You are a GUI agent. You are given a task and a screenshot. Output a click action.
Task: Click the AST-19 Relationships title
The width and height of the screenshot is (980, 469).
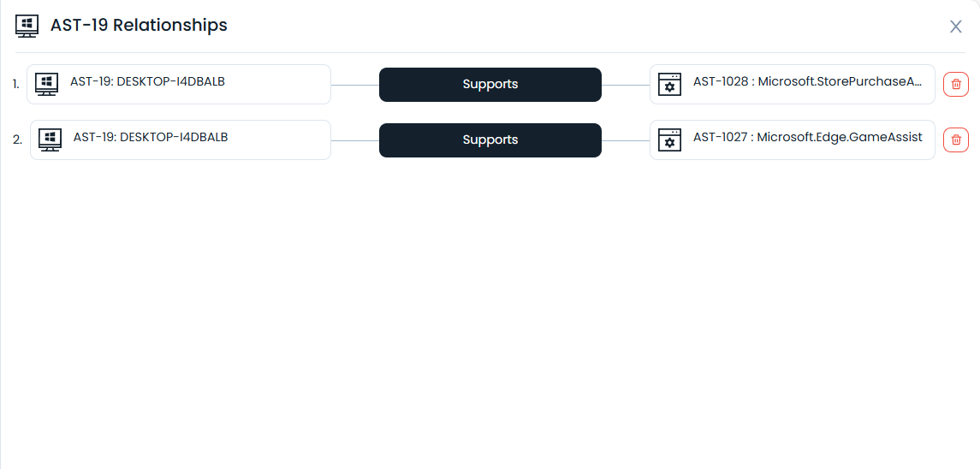click(x=139, y=25)
